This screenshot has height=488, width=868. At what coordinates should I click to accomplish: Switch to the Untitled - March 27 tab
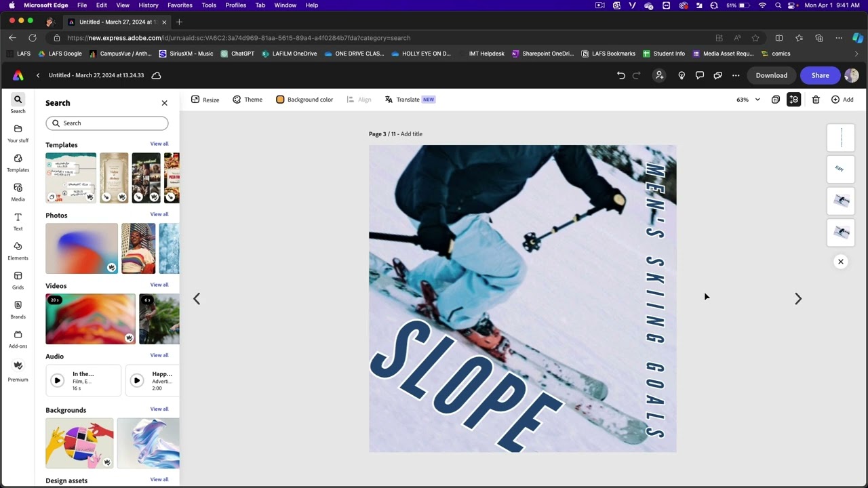point(117,22)
